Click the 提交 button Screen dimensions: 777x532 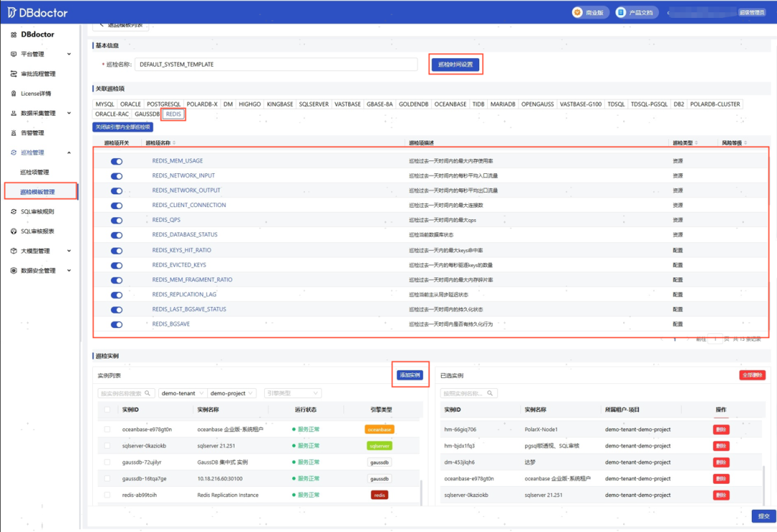pos(763,516)
